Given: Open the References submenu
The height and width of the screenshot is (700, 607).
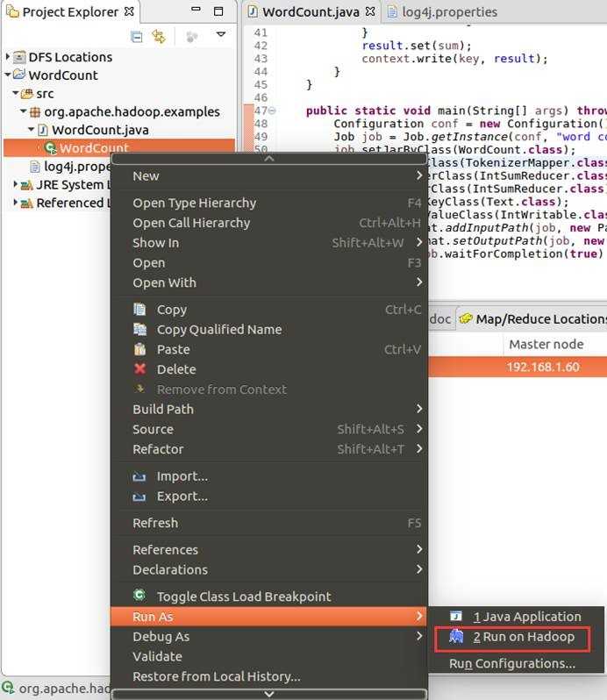Looking at the screenshot, I should [x=269, y=549].
